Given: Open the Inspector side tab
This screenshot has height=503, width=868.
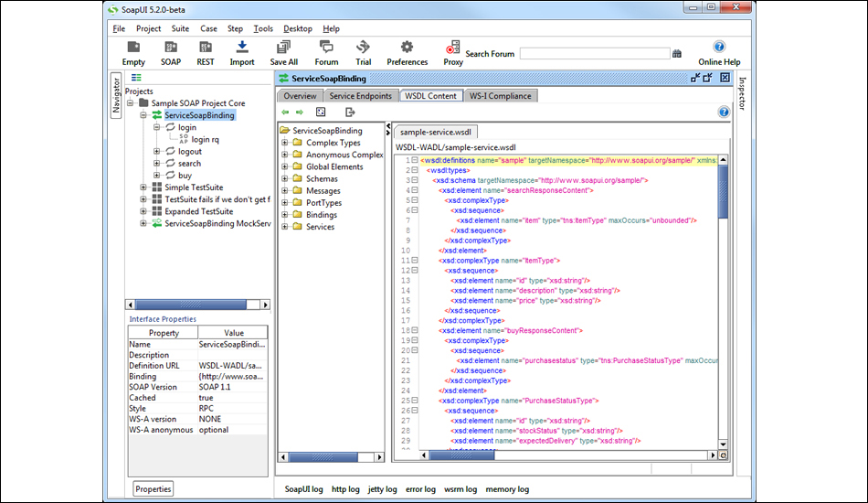Looking at the screenshot, I should 742,93.
